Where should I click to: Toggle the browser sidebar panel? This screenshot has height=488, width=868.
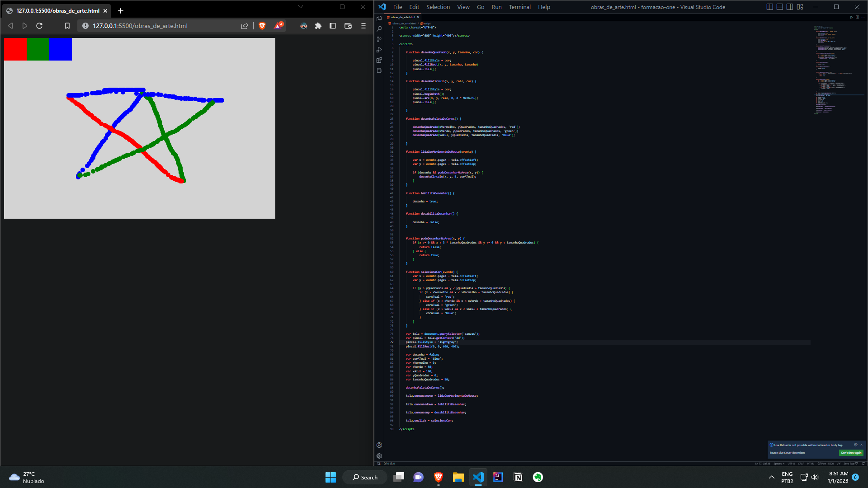333,26
